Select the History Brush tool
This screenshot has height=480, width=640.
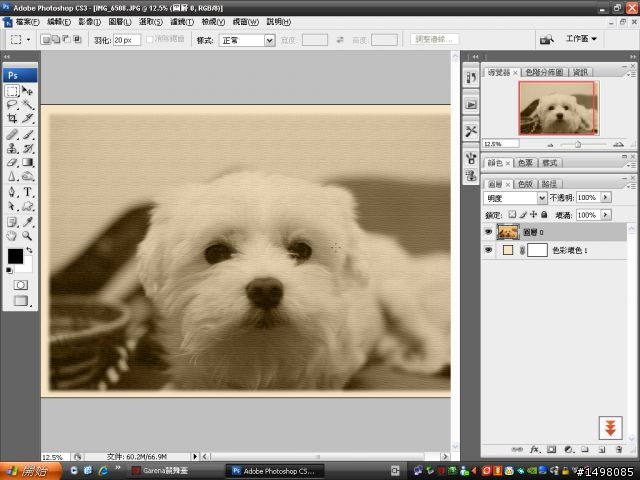(27, 148)
